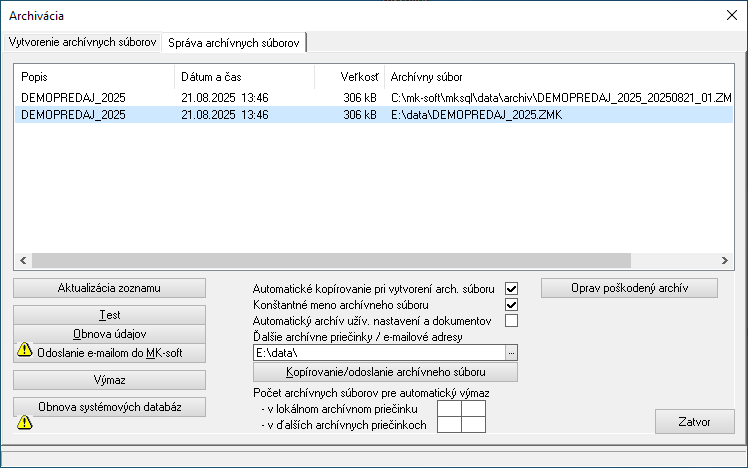The width and height of the screenshot is (748, 468).
Task: Select Správa archívnych súborov tab
Action: pyautogui.click(x=236, y=42)
